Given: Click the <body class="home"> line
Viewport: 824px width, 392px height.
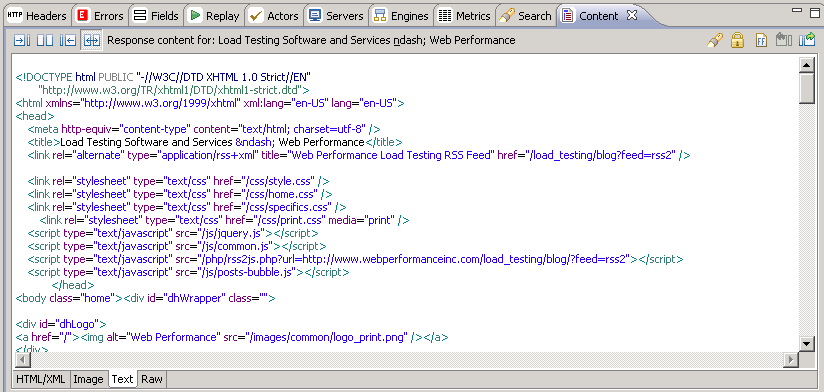Looking at the screenshot, I should click(146, 298).
